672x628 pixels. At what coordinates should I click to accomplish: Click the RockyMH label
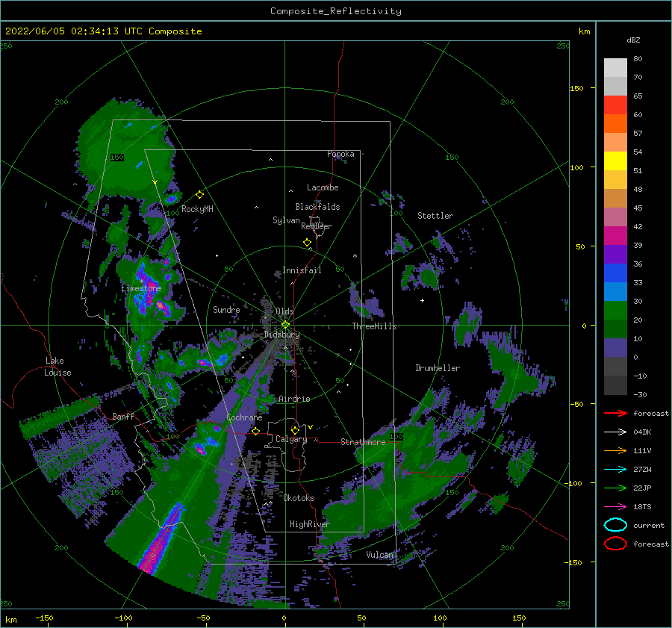point(197,209)
